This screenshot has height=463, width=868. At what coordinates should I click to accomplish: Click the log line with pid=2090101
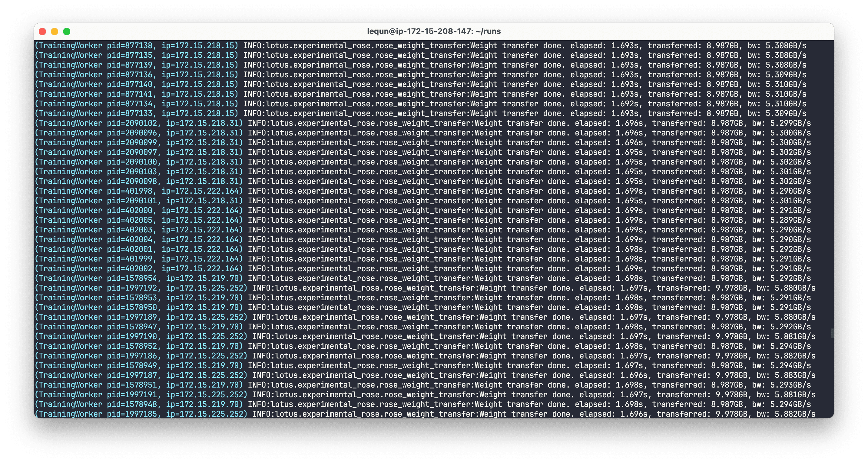tap(423, 201)
